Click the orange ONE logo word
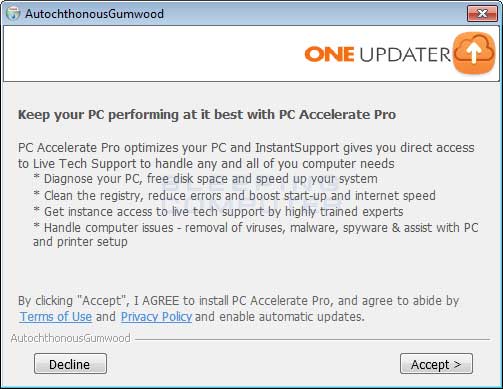Screen dimensions: 503x389 329,54
